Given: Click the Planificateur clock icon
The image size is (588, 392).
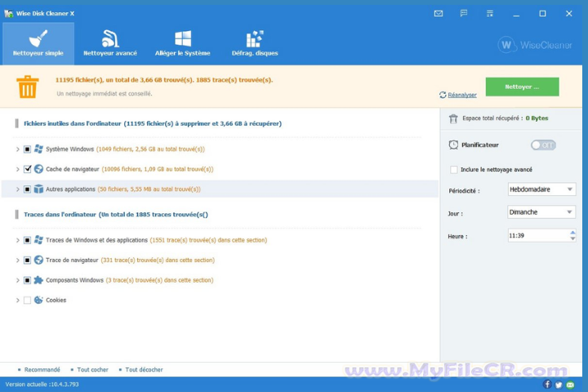Looking at the screenshot, I should tap(453, 145).
